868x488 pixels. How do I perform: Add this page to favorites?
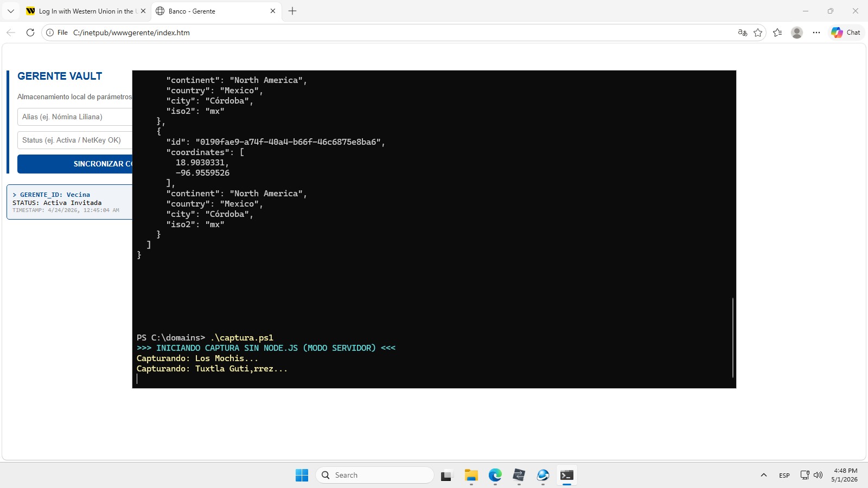[758, 33]
